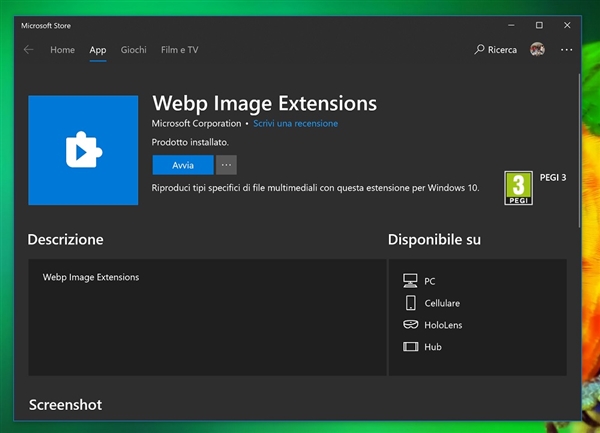Click the Disponibile su heading
This screenshot has width=600, height=433.
click(434, 239)
